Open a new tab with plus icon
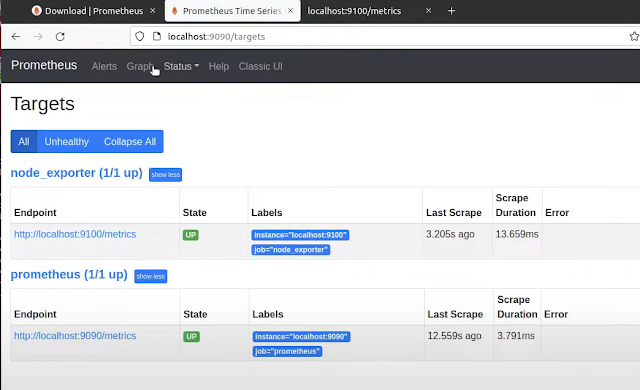Image resolution: width=640 pixels, height=390 pixels. pos(451,11)
